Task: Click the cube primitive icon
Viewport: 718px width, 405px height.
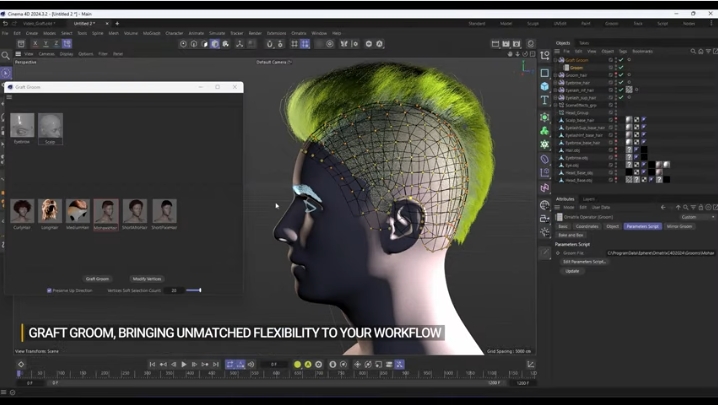Action: (545, 87)
